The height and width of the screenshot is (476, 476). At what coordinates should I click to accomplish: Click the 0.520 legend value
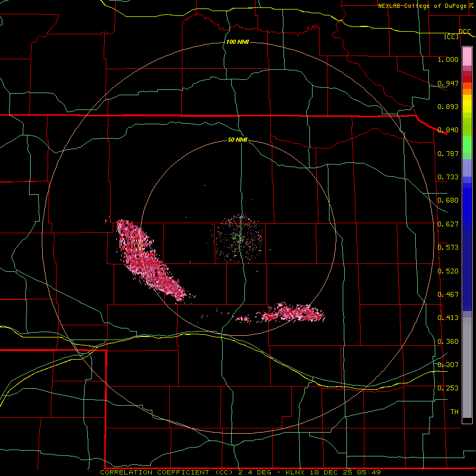point(448,271)
